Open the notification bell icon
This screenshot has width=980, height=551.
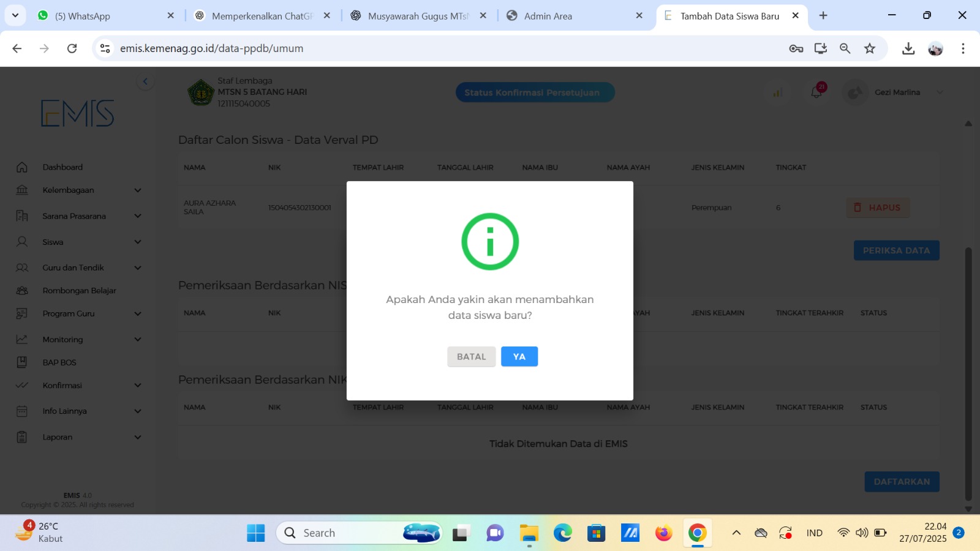(816, 92)
